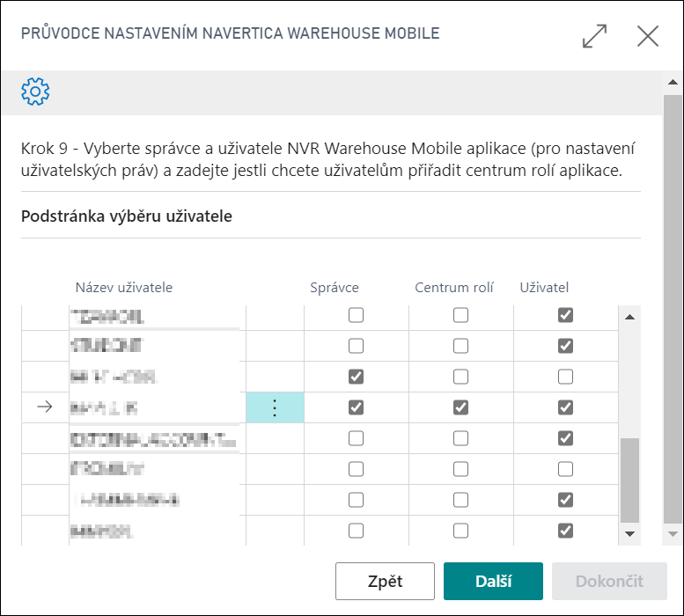Click the row selector arrow of the current row
Screen dimensions: 684x616
coord(45,407)
